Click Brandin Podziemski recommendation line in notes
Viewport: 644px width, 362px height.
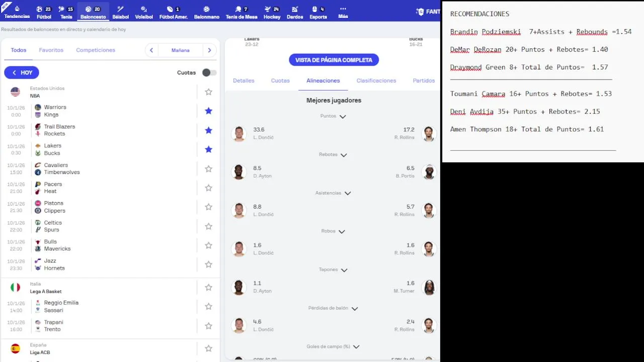(x=541, y=32)
